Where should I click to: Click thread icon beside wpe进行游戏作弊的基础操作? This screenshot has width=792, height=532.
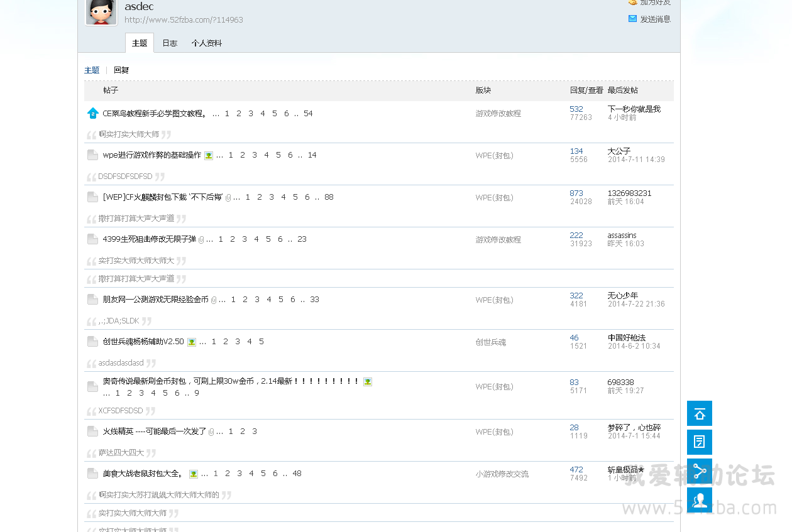[92, 155]
